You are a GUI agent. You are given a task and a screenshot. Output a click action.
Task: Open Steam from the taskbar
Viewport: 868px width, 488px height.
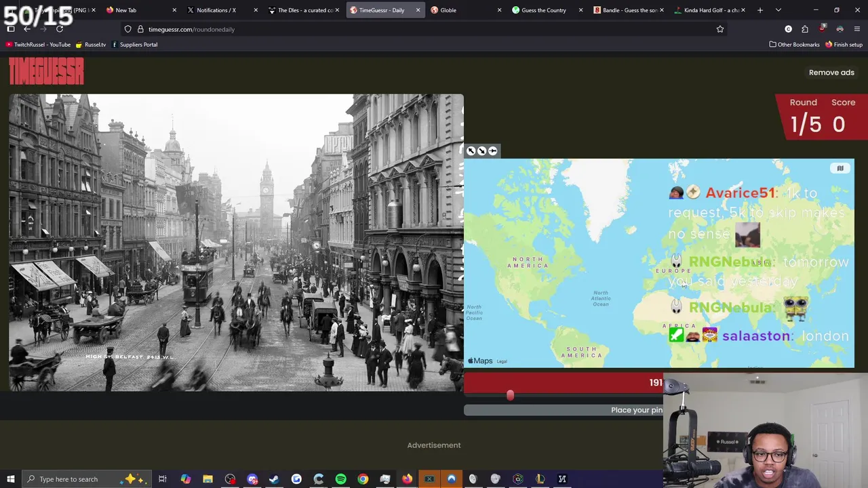(x=274, y=479)
